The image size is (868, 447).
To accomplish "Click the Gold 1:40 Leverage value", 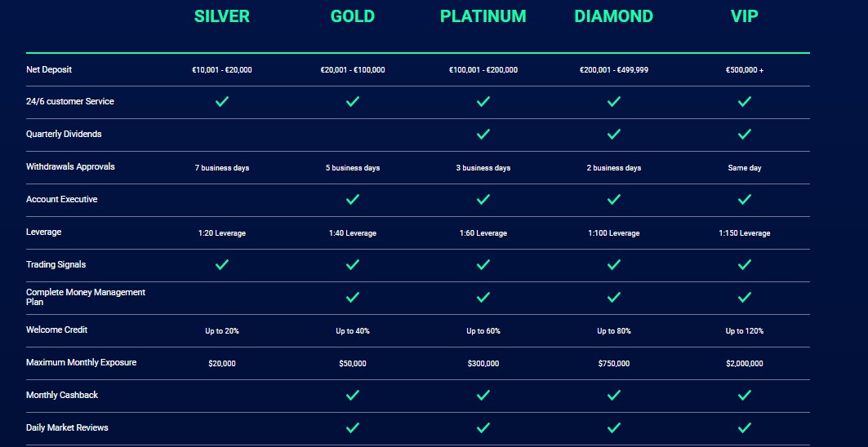I will [353, 233].
